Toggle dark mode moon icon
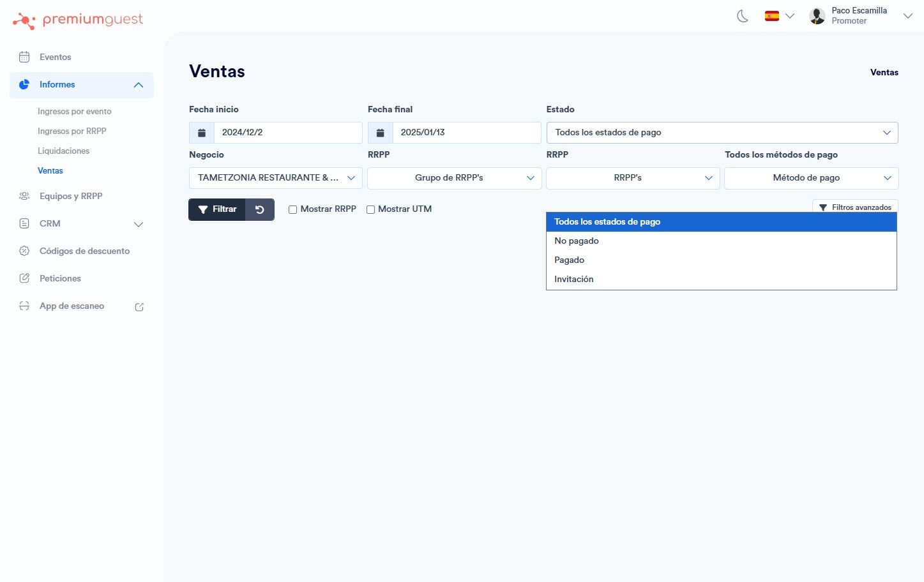This screenshot has height=582, width=924. [743, 16]
